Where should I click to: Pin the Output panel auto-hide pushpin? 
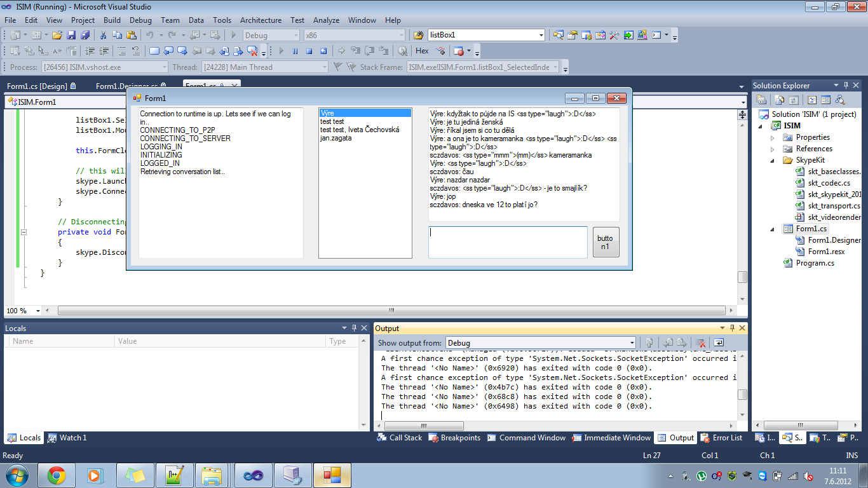[x=732, y=328]
